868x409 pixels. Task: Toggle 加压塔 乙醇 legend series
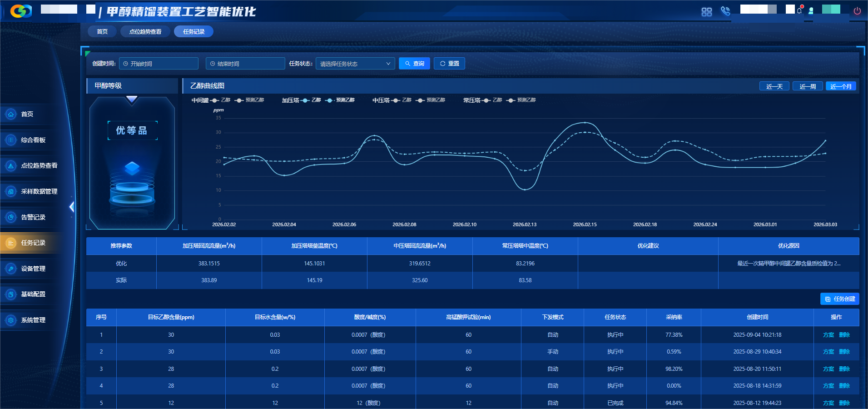tap(311, 100)
